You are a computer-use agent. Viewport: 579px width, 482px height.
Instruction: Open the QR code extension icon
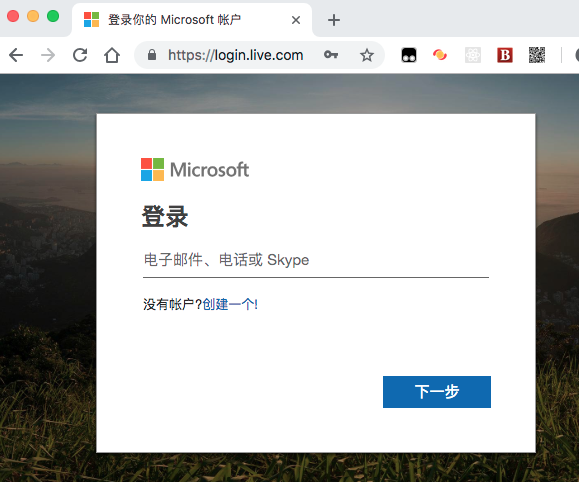[x=537, y=55]
